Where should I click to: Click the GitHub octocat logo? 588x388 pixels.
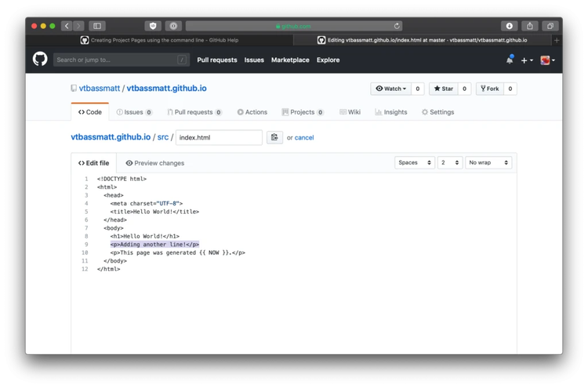pos(40,60)
